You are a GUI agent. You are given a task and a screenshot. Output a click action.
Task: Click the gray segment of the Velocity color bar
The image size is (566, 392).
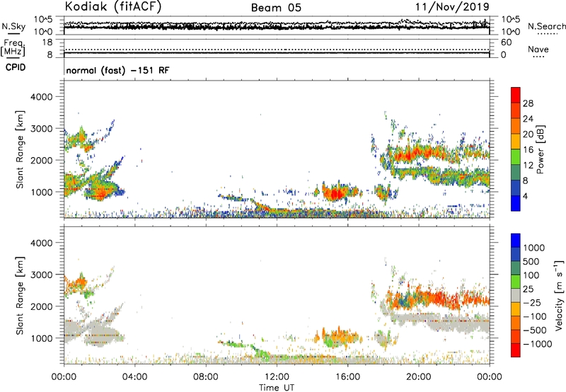(x=516, y=295)
